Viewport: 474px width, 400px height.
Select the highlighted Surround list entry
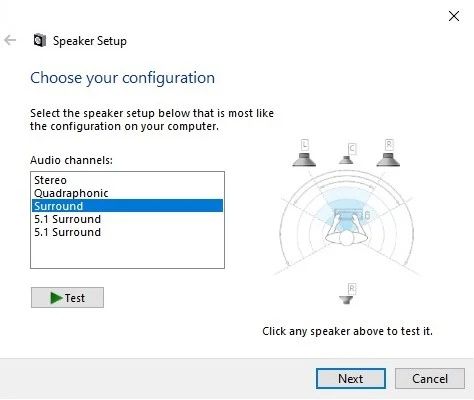tap(127, 206)
